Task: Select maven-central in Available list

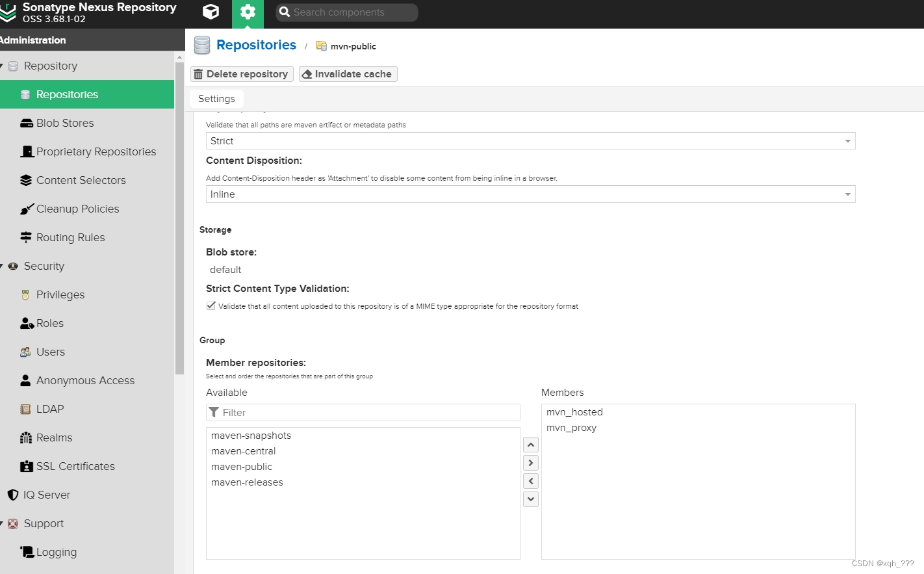Action: click(363, 451)
